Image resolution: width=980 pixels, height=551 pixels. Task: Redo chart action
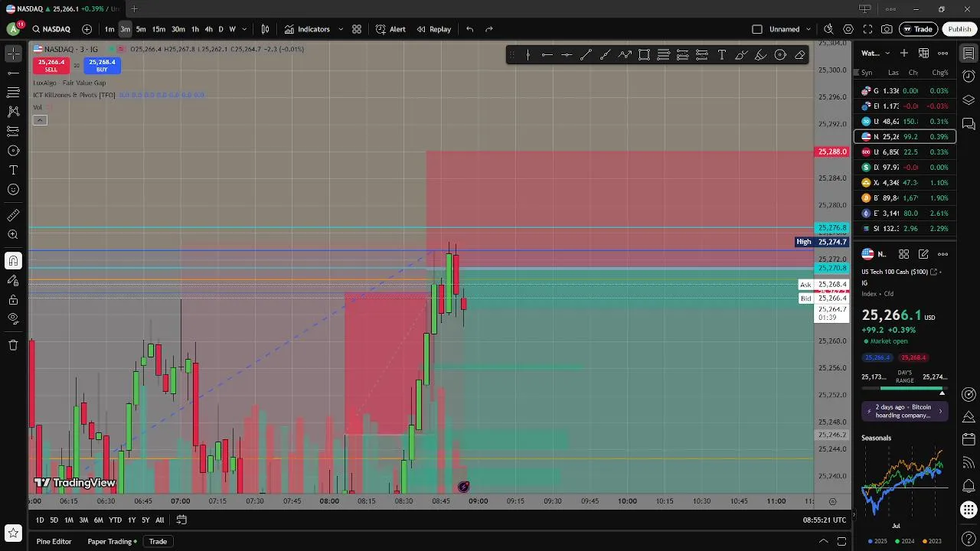[488, 29]
